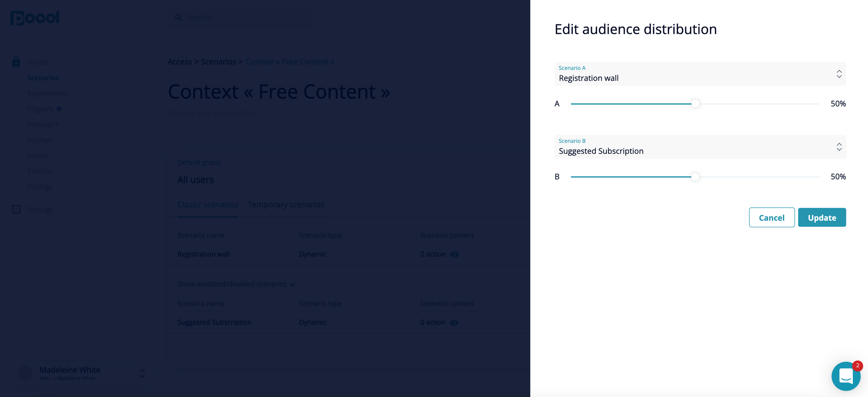
Task: Toggle eye icon for Suggested Subscription row
Action: point(454,323)
